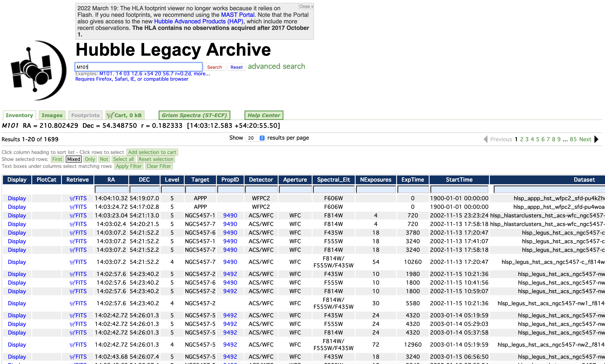Go to results page 85
This screenshot has height=364, width=605.
point(573,139)
